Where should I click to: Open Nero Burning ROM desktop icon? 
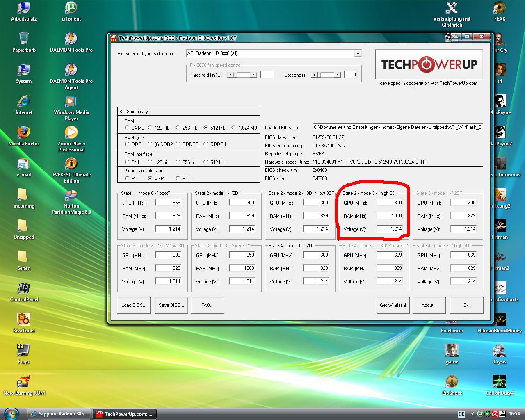pos(24,386)
